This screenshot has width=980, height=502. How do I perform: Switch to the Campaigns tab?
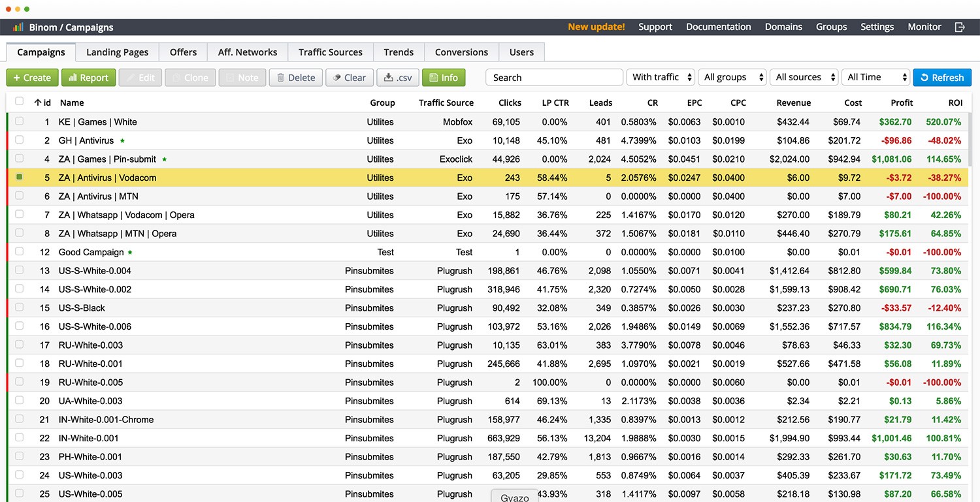41,52
